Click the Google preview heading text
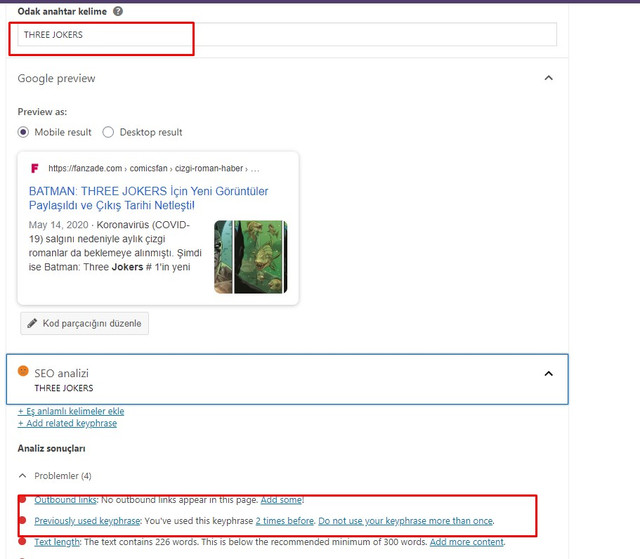The height and width of the screenshot is (559, 640). 56,78
